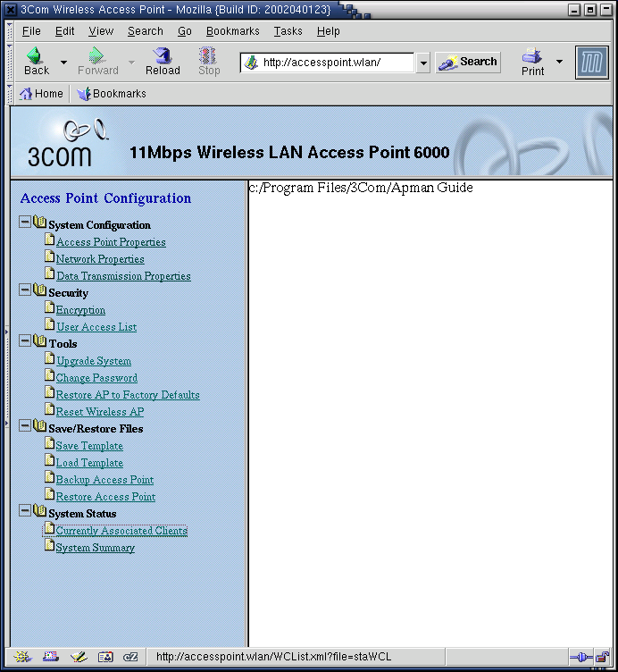Open the Forward history dropdown arrow
This screenshot has width=618, height=672.
(x=131, y=63)
